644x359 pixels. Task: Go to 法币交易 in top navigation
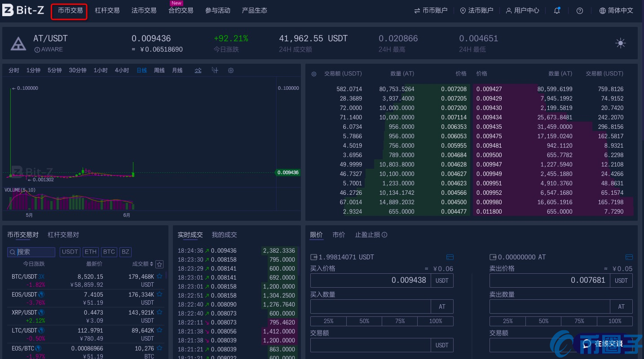point(144,10)
